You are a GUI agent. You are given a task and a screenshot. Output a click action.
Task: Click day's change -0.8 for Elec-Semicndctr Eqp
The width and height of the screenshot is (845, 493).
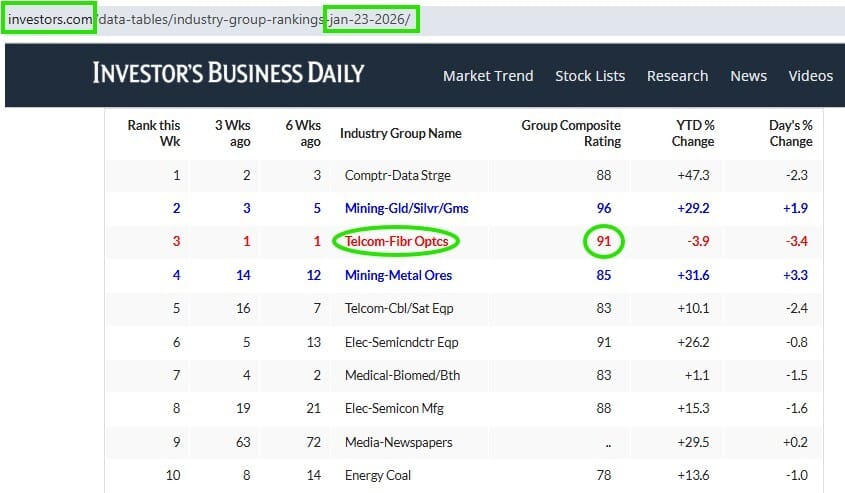tap(796, 342)
